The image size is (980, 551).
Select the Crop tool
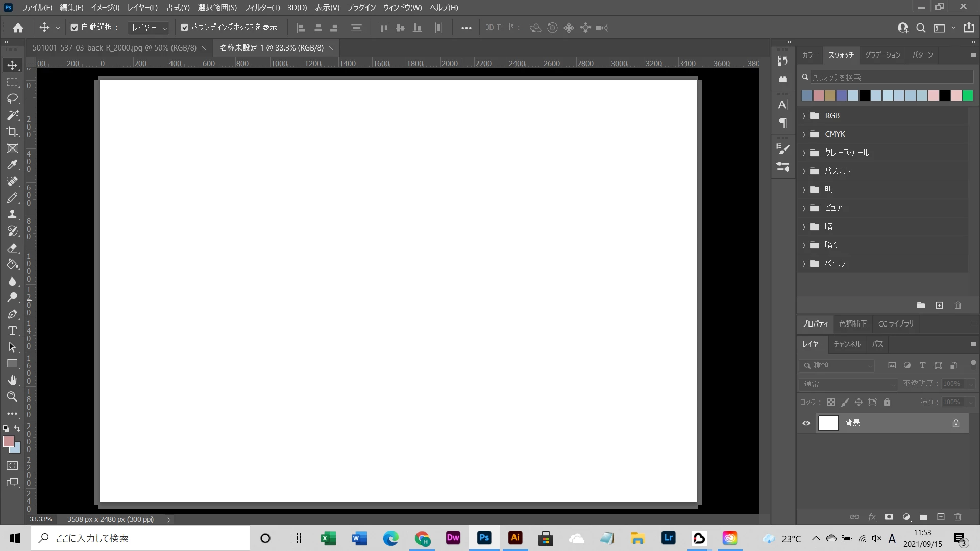[12, 132]
